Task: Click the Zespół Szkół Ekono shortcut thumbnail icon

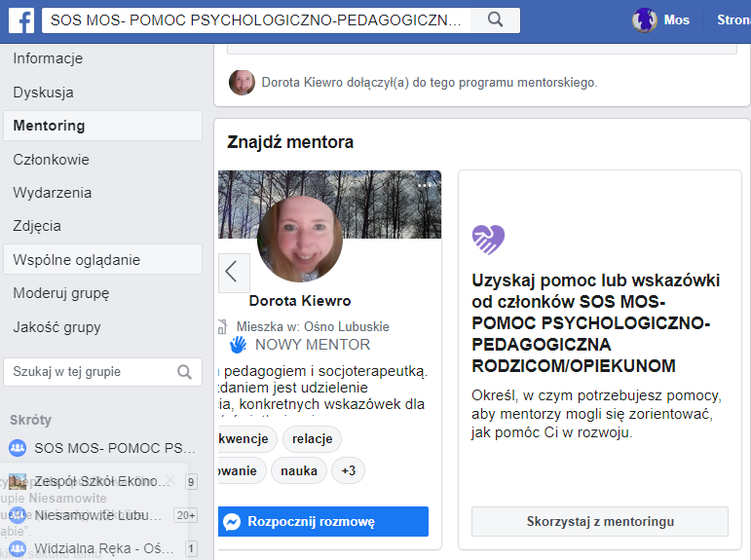Action: click(18, 481)
